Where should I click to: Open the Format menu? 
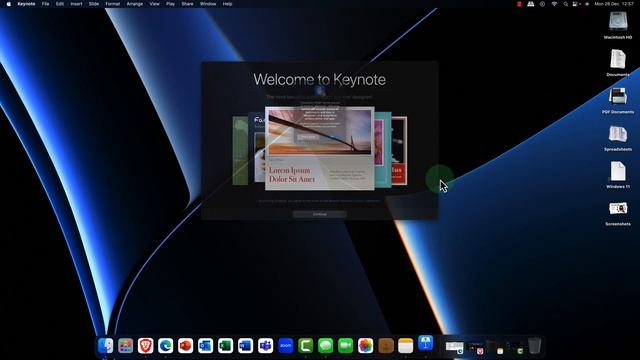[113, 4]
